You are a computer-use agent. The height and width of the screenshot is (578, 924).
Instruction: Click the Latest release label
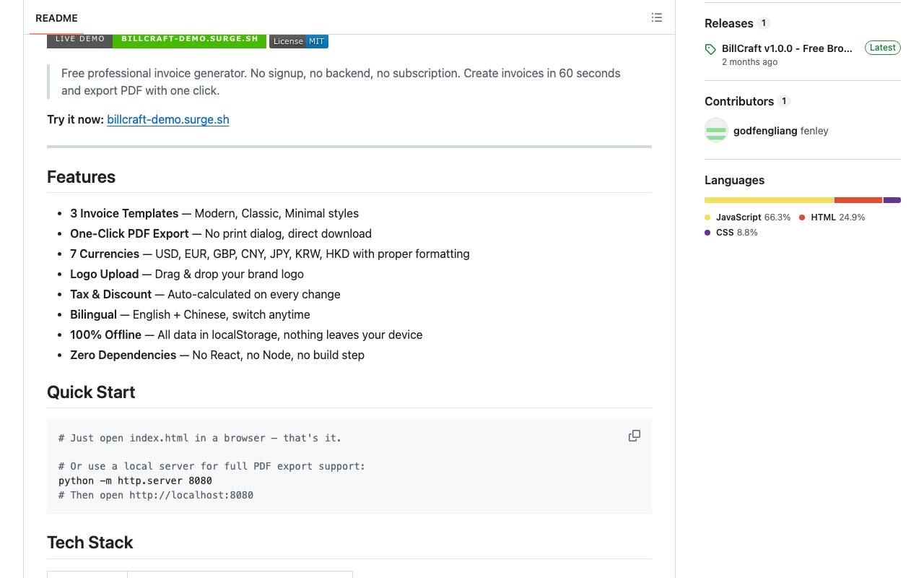click(x=883, y=48)
